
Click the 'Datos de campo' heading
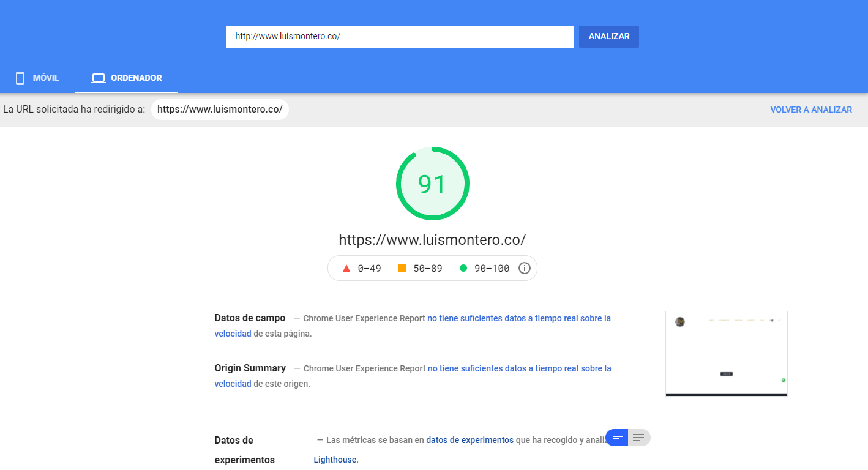(250, 318)
